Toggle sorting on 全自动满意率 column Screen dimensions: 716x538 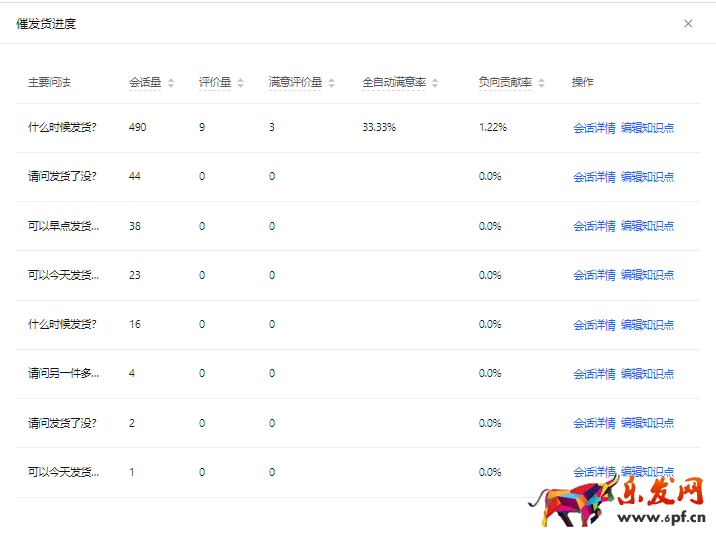coord(435,83)
